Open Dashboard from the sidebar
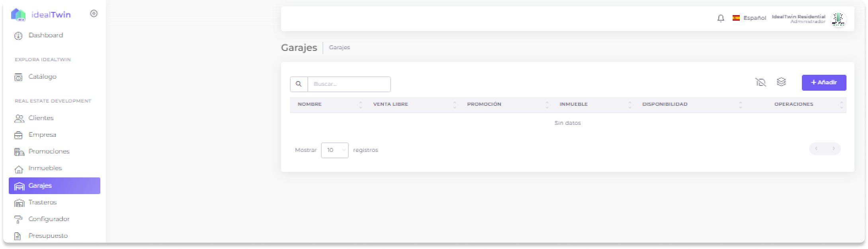Viewport: 868px width, 249px height. (x=45, y=35)
